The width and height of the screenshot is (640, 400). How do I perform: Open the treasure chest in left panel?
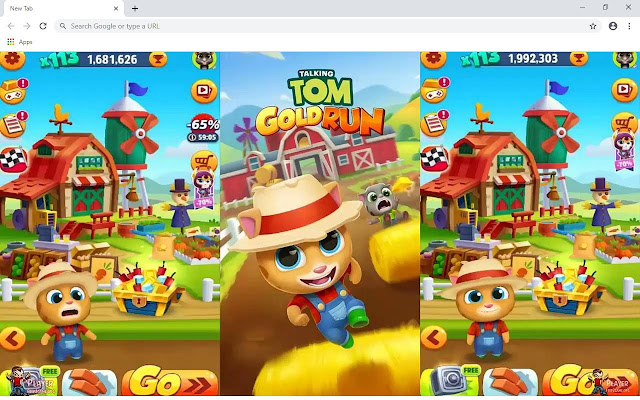coord(147,291)
